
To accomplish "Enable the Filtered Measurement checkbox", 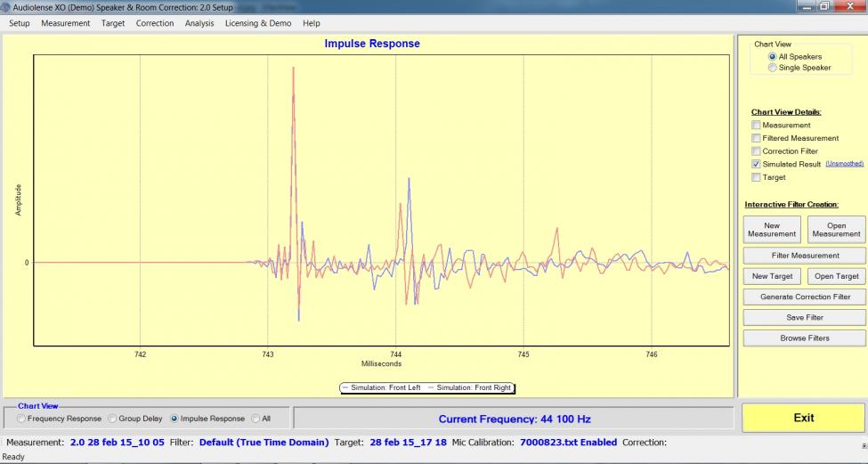I will pyautogui.click(x=756, y=138).
